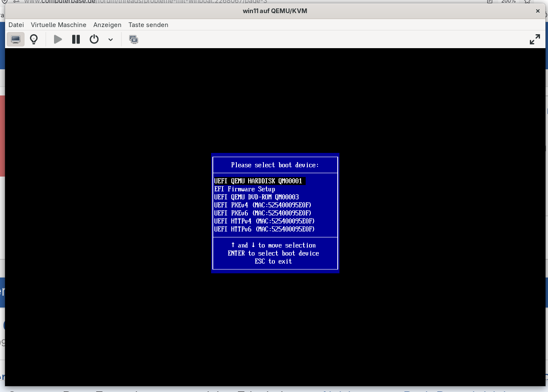The width and height of the screenshot is (548, 392).
Task: Expand the power options dropdown arrow
Action: coord(111,39)
